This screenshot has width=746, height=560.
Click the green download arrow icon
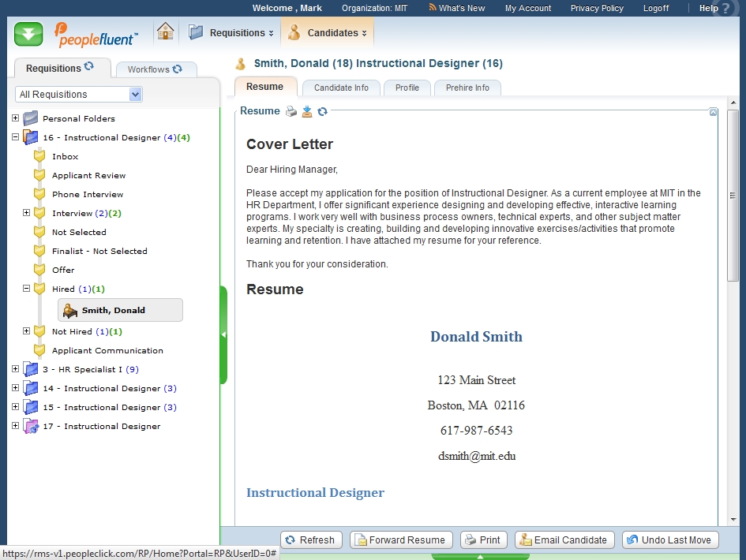[28, 34]
